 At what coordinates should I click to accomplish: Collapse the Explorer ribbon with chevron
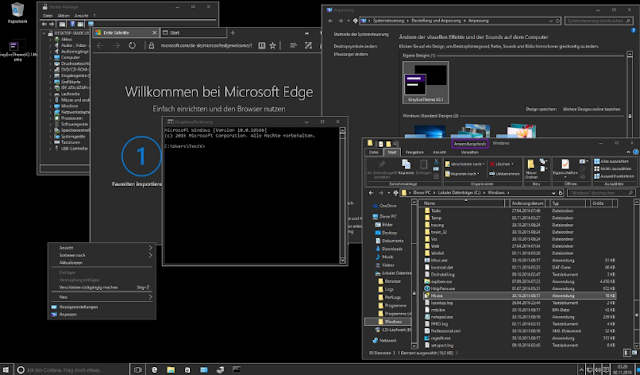click(629, 152)
